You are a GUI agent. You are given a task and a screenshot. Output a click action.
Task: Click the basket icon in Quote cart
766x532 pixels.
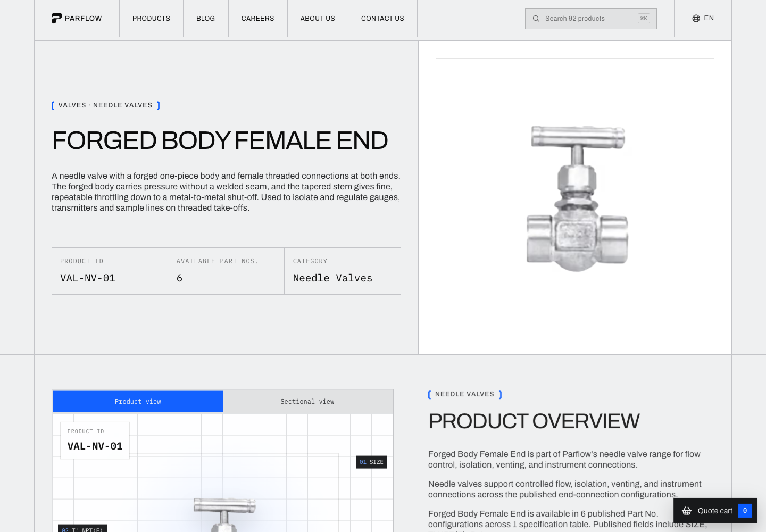(x=687, y=511)
